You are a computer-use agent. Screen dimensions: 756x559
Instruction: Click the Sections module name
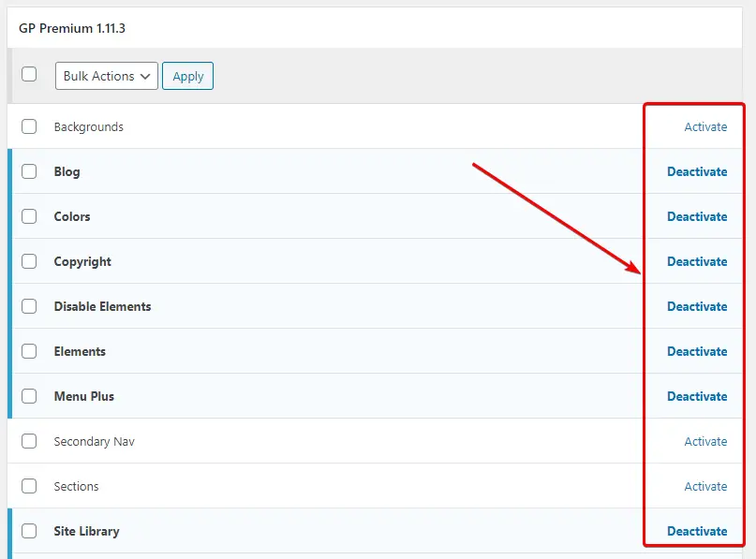point(76,486)
